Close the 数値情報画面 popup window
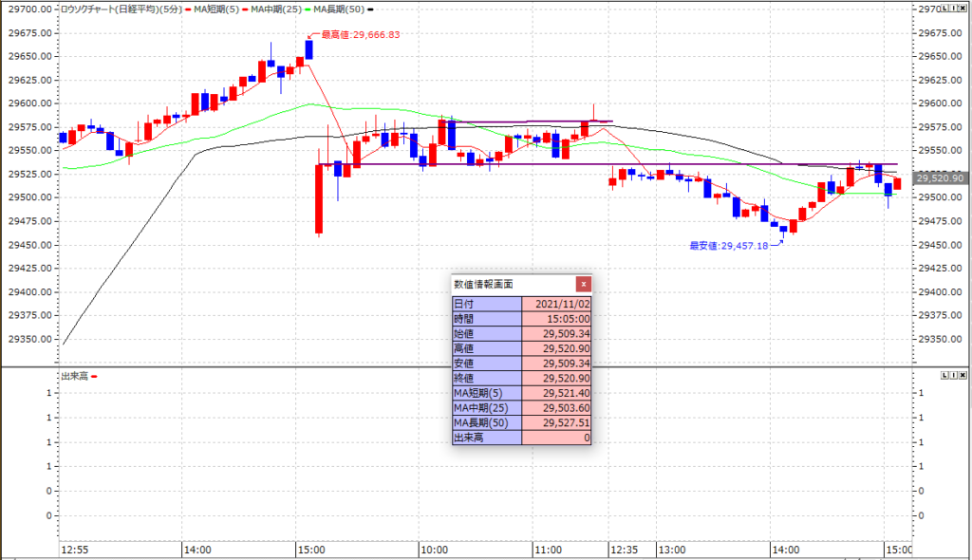This screenshot has height=560, width=972. (584, 284)
